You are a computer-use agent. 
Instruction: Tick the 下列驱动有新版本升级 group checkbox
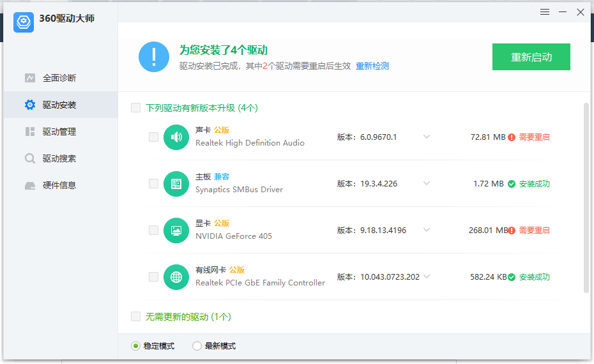point(135,107)
